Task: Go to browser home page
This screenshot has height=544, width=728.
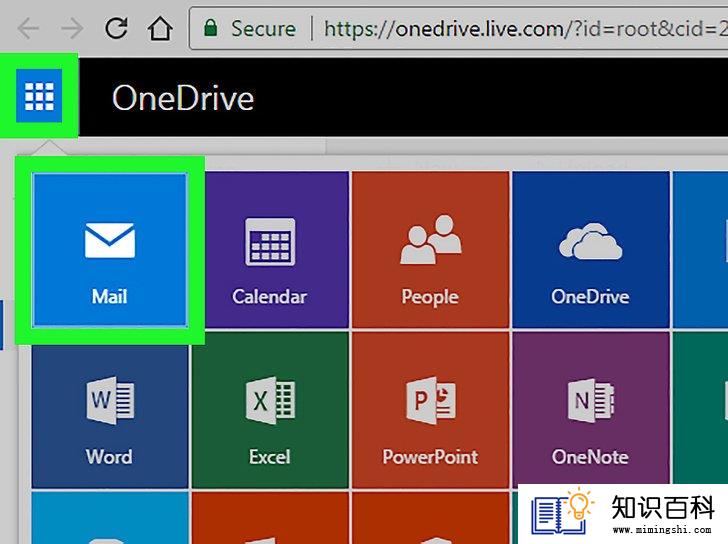Action: [160, 28]
